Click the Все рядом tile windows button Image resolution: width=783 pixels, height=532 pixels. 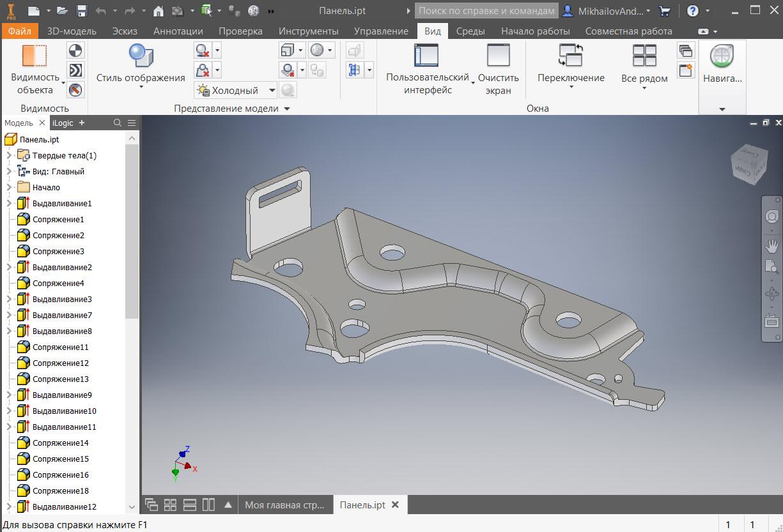[644, 66]
